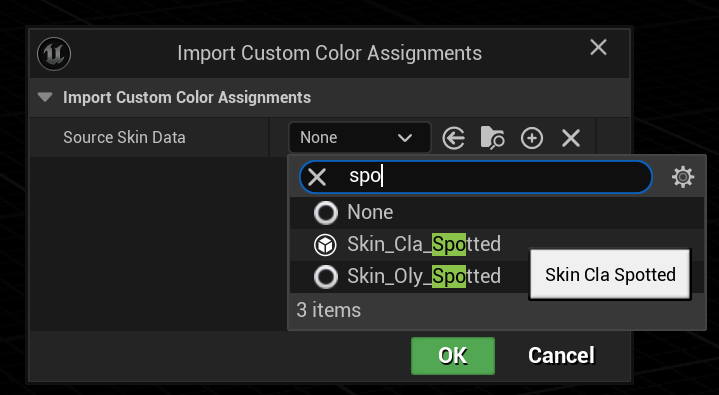Click inside the spo search field
The height and width of the screenshot is (395, 719).
click(x=476, y=177)
